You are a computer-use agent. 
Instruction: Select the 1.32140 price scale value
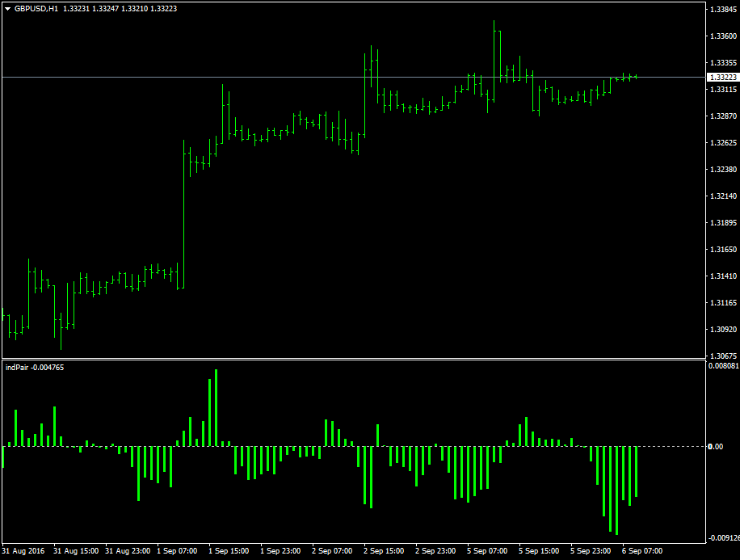(x=723, y=196)
